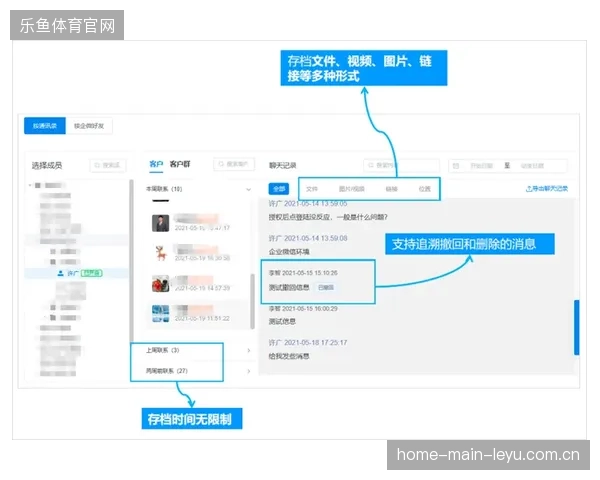Open the 客户 tab
Screen dimensions: 600x480
coord(156,164)
